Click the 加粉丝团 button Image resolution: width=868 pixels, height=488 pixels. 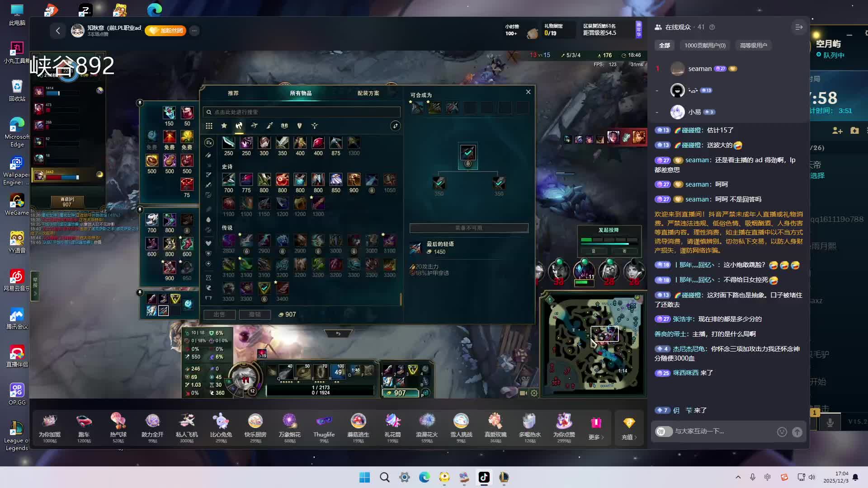(x=165, y=31)
